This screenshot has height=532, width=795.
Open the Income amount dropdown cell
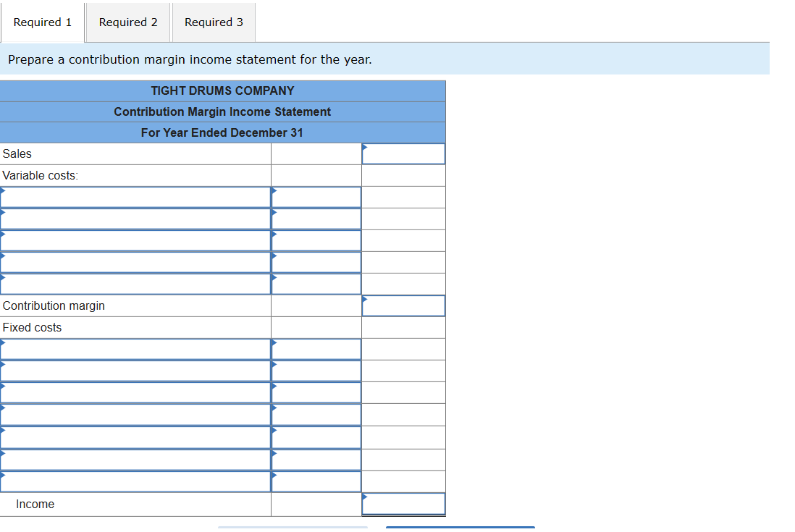(x=403, y=504)
